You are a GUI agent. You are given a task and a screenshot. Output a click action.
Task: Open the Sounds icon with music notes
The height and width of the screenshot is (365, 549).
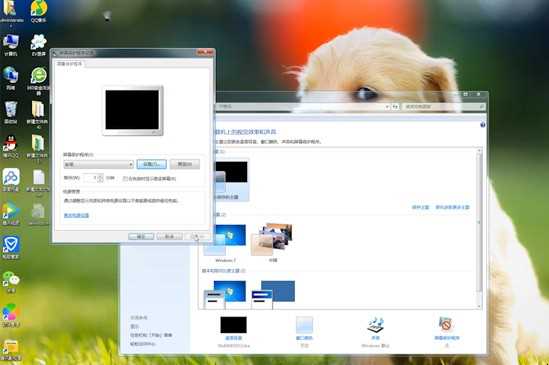pos(375,325)
